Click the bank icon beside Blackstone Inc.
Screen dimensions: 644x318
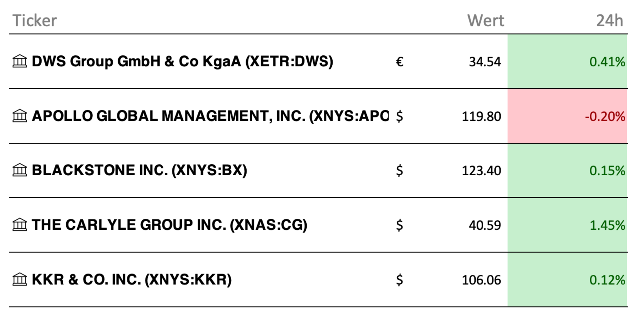tap(20, 171)
